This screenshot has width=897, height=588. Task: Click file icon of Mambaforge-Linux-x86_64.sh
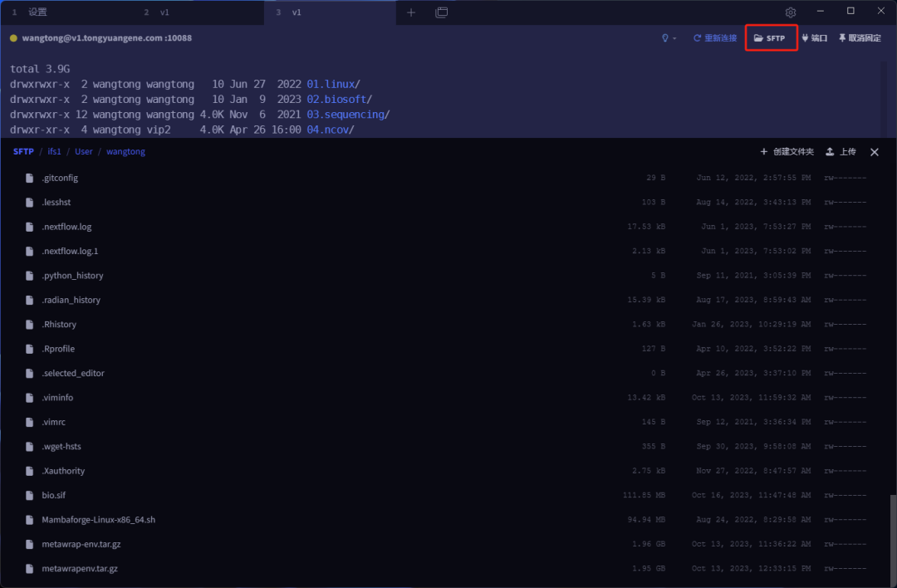29,520
